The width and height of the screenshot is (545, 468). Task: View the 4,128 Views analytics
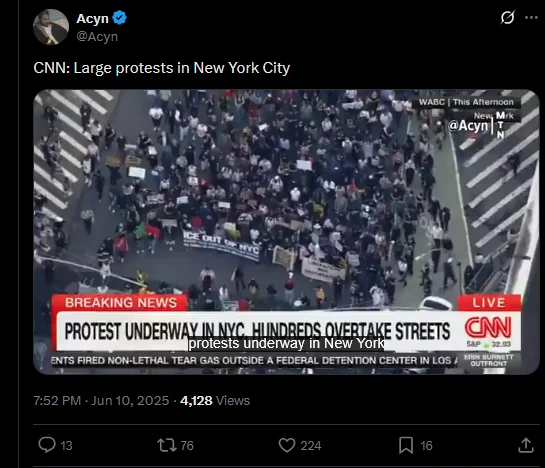(x=215, y=401)
